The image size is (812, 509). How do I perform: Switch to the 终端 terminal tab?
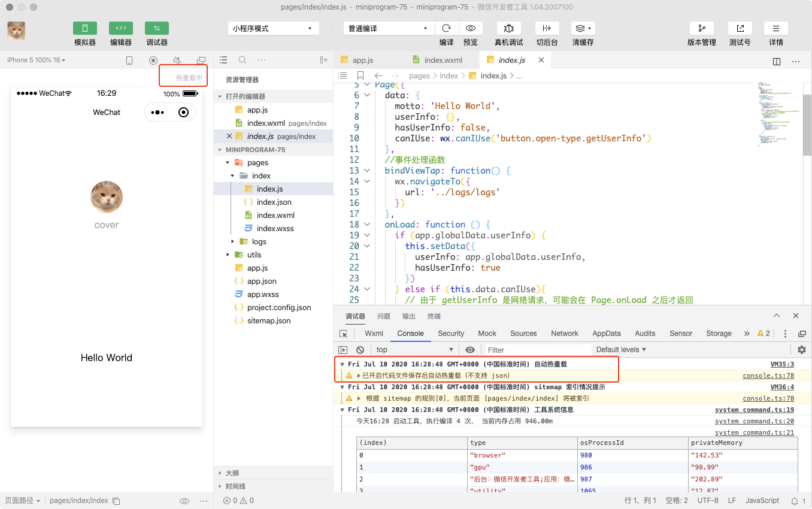(x=434, y=316)
